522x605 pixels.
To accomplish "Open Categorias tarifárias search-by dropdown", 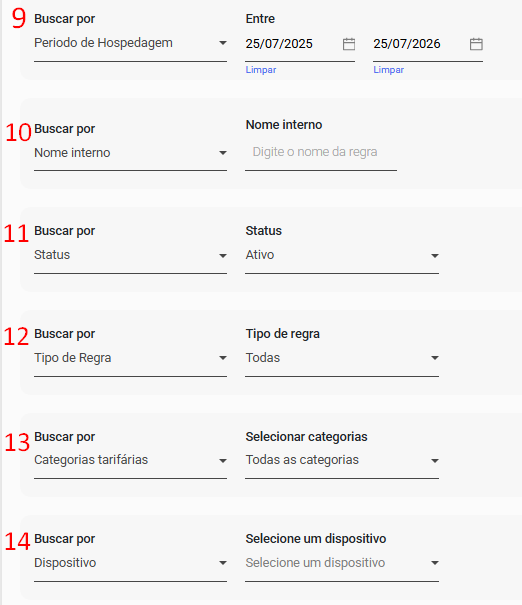I will coord(130,460).
